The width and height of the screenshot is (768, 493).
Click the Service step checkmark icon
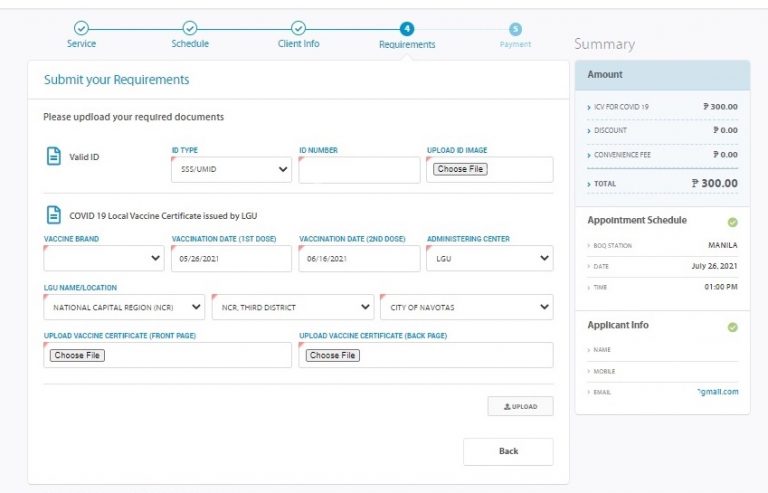(81, 28)
